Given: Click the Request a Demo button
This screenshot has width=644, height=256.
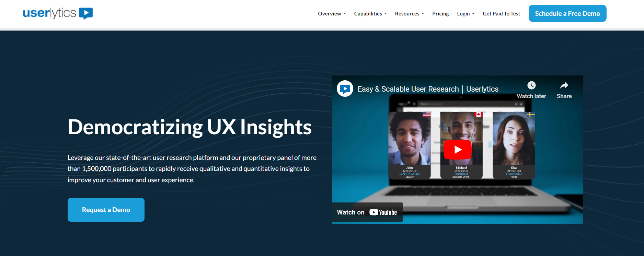Looking at the screenshot, I should tap(106, 210).
